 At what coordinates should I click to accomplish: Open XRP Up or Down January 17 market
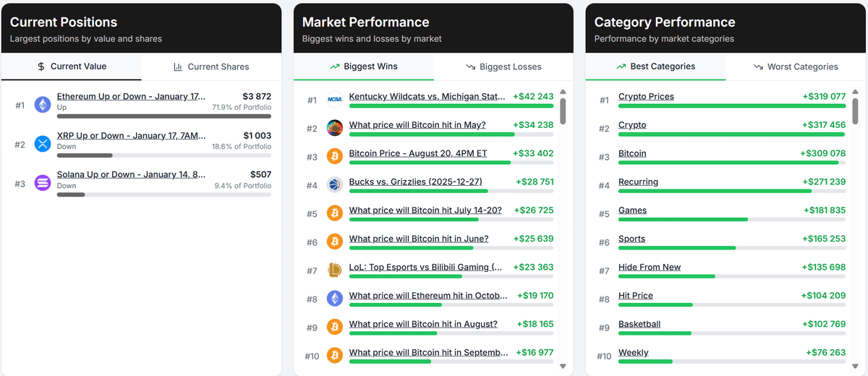click(x=131, y=135)
